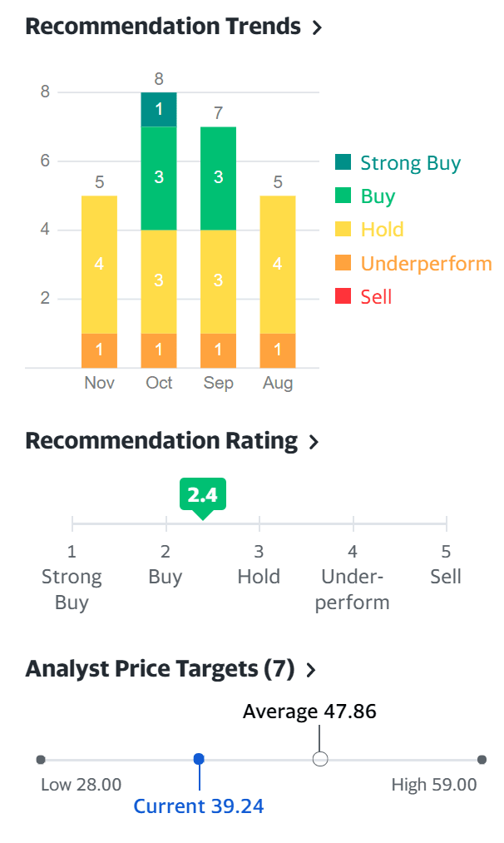Image resolution: width=504 pixels, height=843 pixels.
Task: Open the Recommendation Trends heading
Action: click(x=163, y=27)
